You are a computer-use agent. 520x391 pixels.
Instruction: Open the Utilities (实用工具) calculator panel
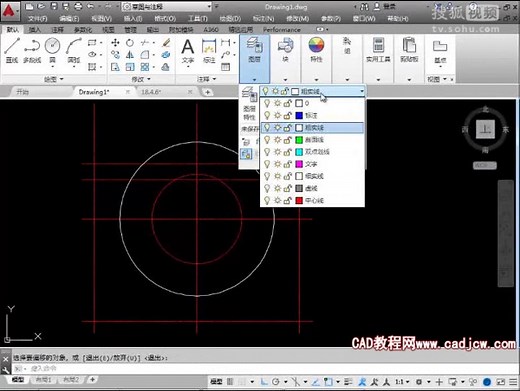(x=378, y=50)
